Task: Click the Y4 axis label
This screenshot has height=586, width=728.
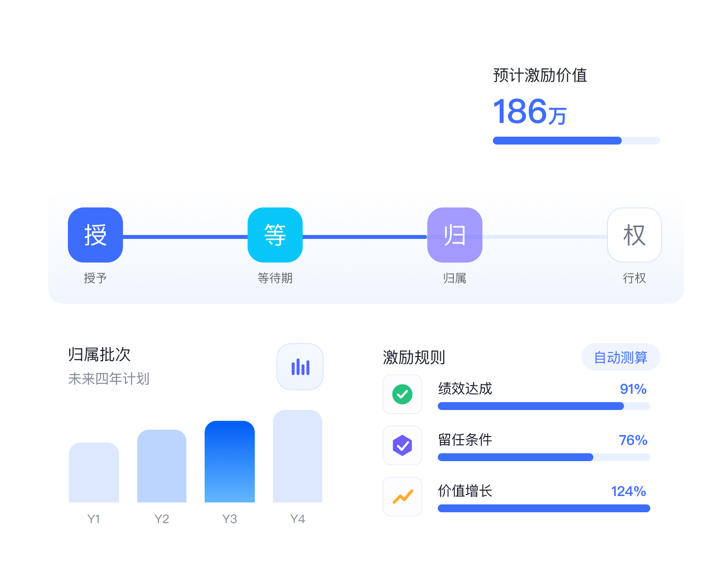Action: tap(298, 519)
